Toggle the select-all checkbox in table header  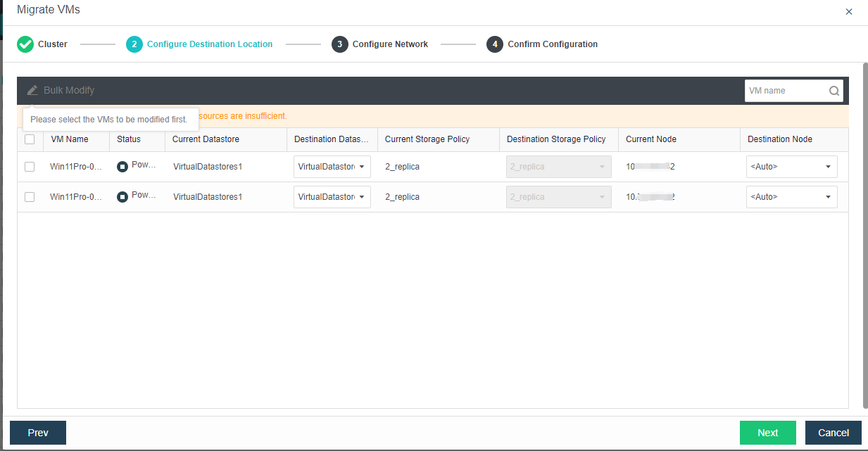[x=30, y=139]
